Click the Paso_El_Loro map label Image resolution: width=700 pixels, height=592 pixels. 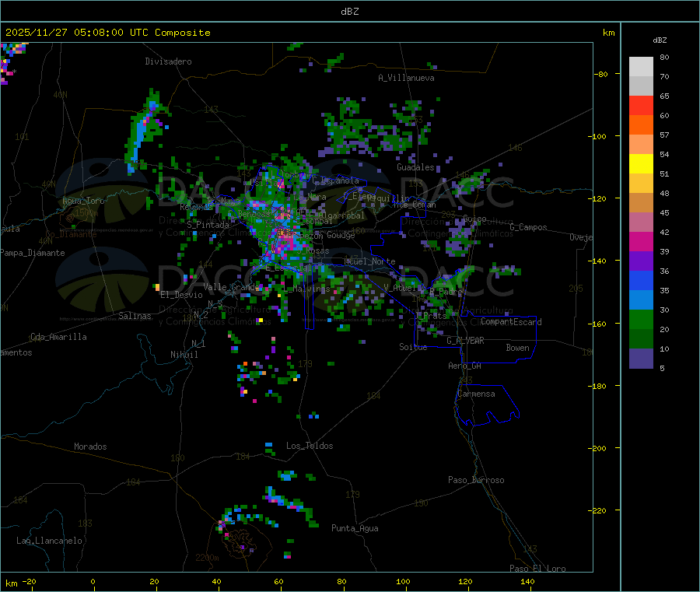(x=537, y=569)
